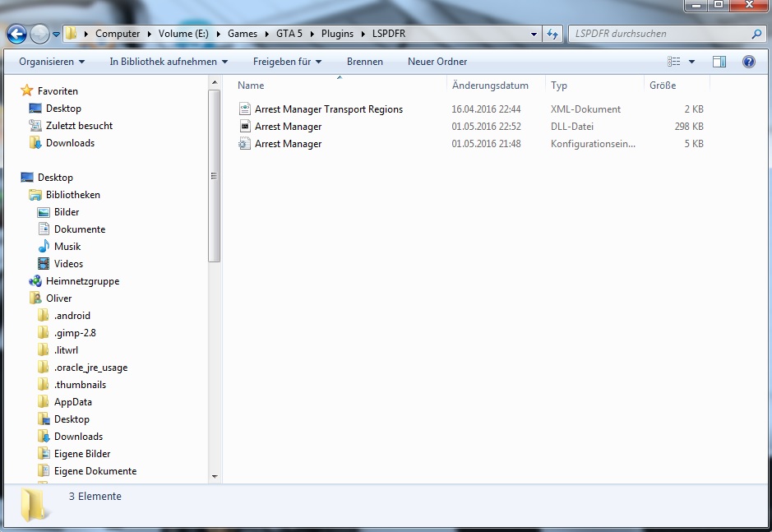Expand the arrow between Plugins and LSPDFR
Image resolution: width=772 pixels, height=532 pixels.
(x=363, y=34)
